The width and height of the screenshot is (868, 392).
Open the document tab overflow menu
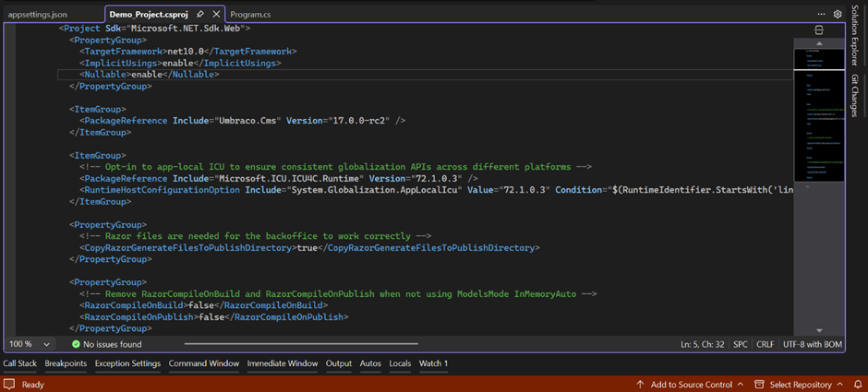pos(821,15)
